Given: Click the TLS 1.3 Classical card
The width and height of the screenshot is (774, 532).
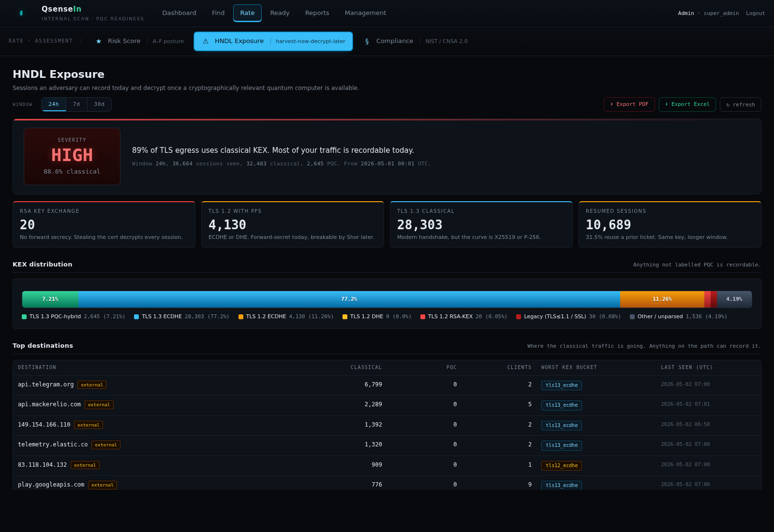Looking at the screenshot, I should [x=481, y=224].
